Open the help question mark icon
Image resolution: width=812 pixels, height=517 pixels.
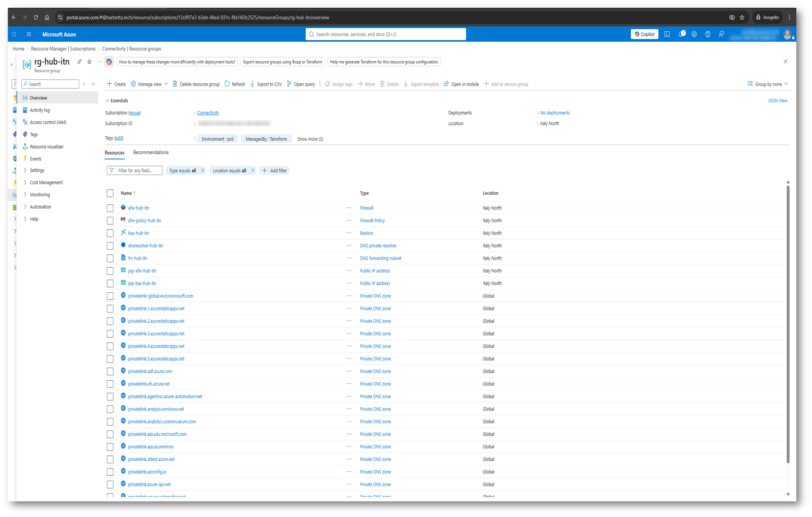[x=707, y=34]
